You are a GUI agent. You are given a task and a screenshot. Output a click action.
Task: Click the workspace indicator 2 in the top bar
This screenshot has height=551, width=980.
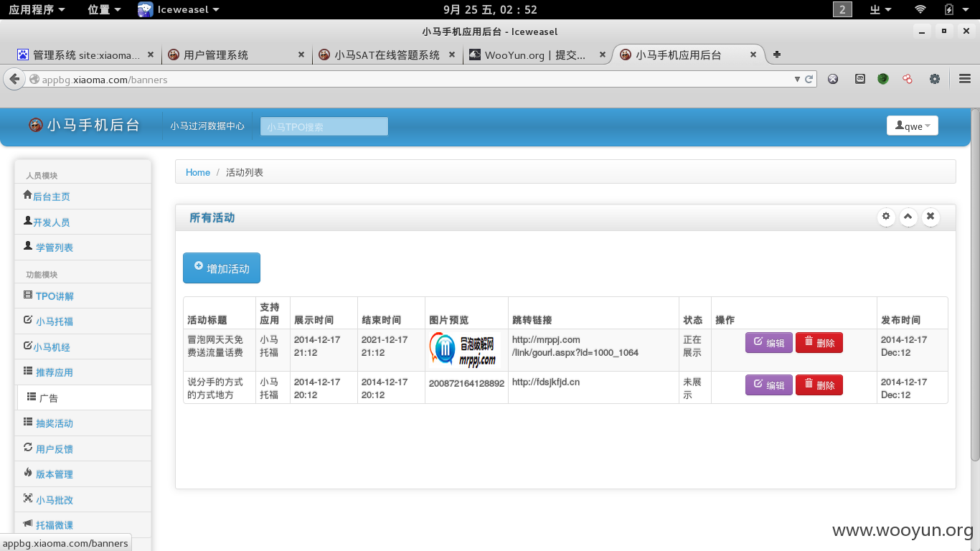pos(842,9)
